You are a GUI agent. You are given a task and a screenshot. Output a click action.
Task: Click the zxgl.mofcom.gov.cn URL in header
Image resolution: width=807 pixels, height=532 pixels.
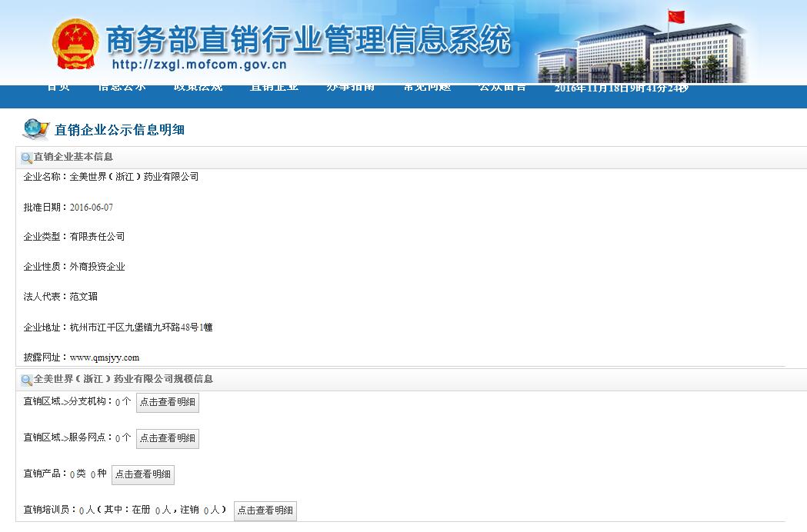[198, 65]
